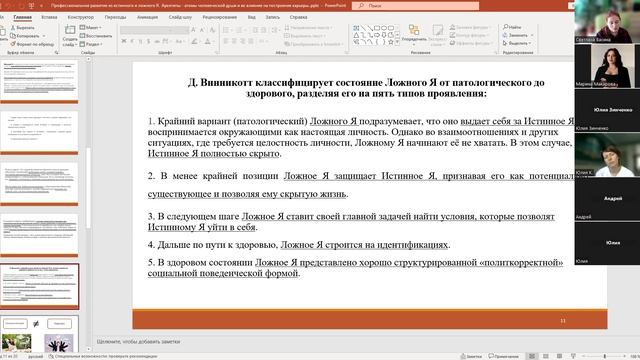Click the Заметки status bar button
Screen dimensions: 640x360
[x=471, y=356]
